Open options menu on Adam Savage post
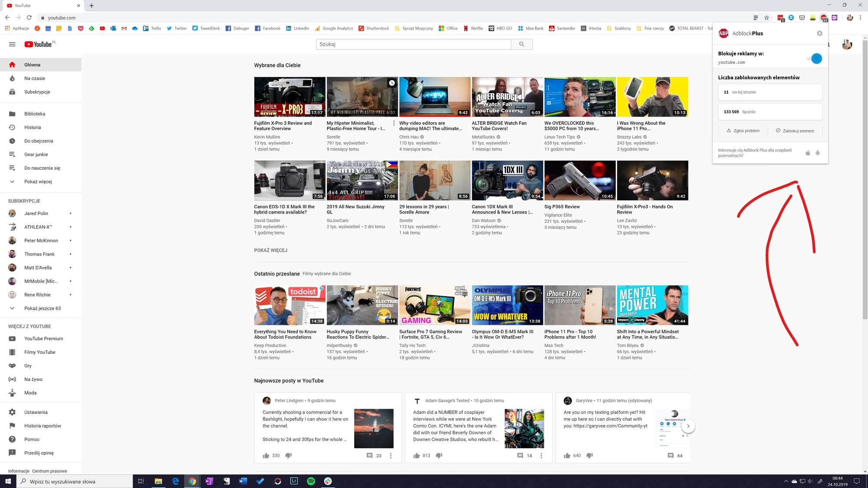868x488 pixels. pos(541,455)
